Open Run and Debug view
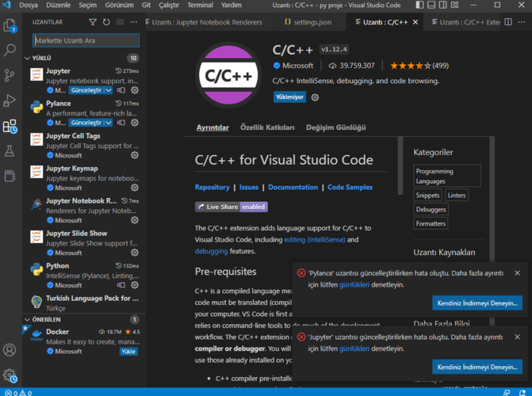 click(10, 101)
